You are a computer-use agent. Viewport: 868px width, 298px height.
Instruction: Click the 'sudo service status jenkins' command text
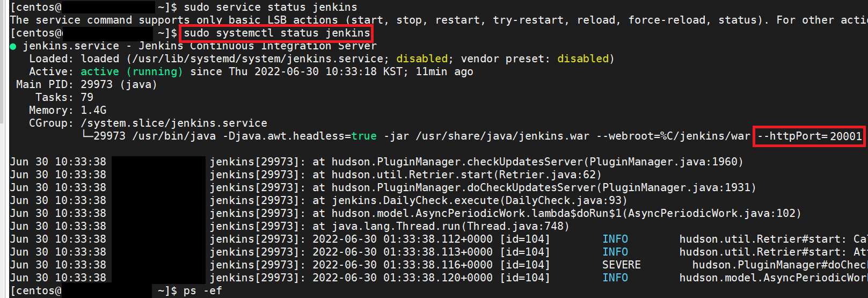coord(270,7)
